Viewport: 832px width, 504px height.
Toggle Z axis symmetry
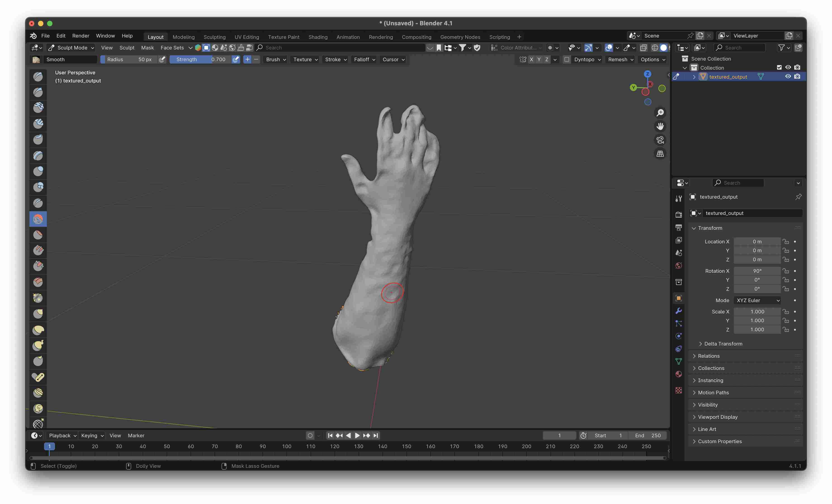coord(547,59)
